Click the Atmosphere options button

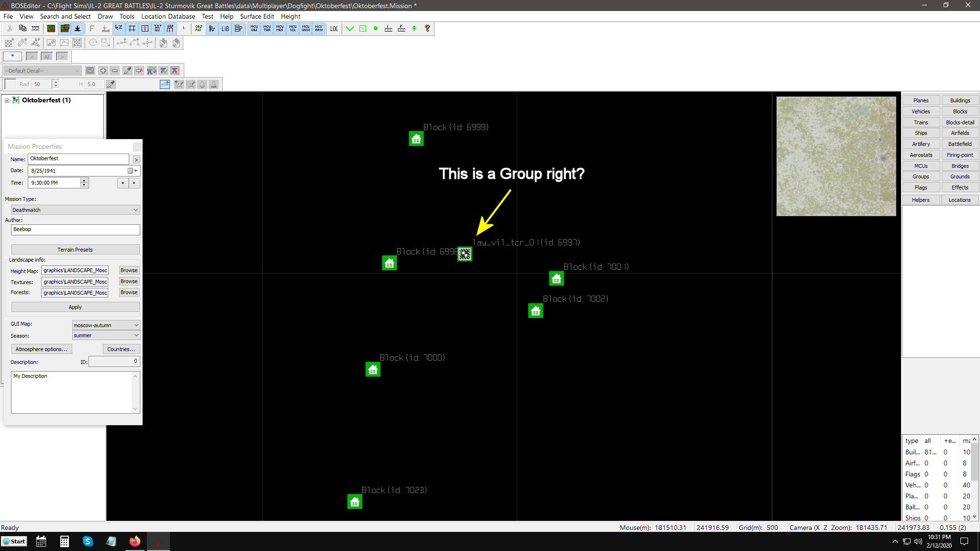pos(41,349)
